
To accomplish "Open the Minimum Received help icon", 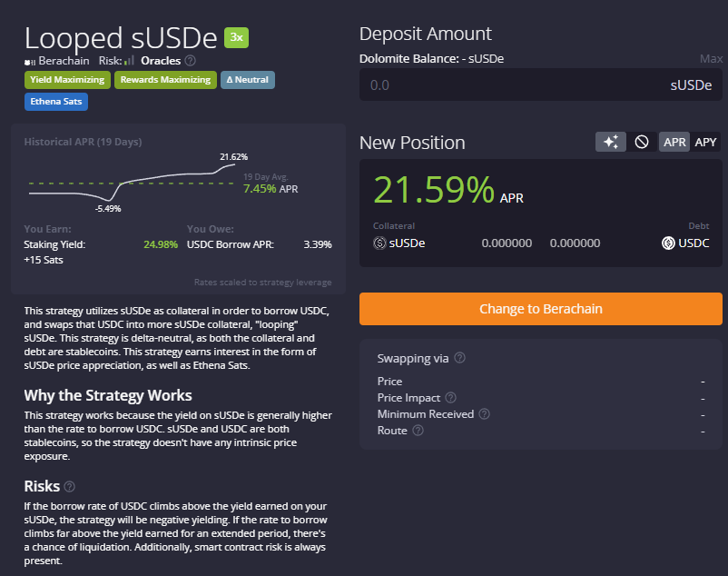I will 484,414.
